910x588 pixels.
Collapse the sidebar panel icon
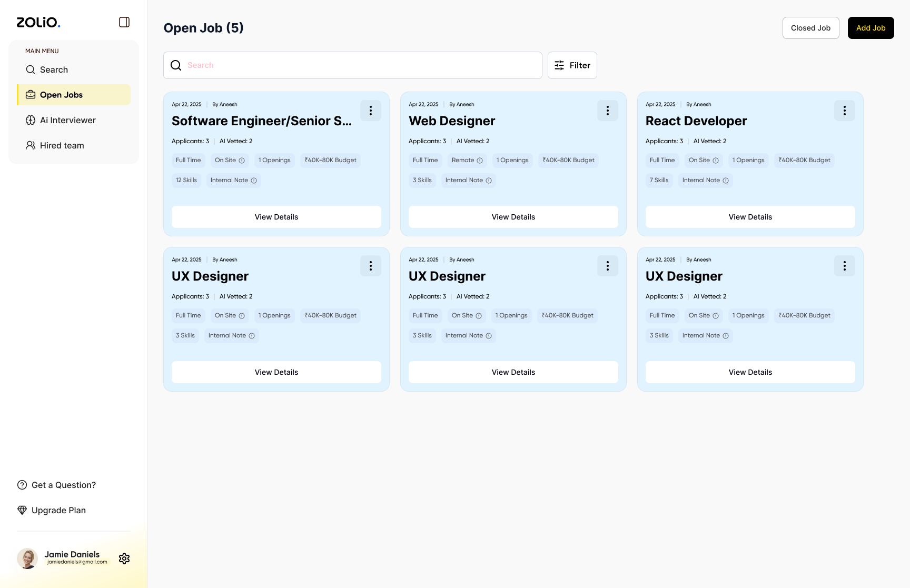click(124, 22)
